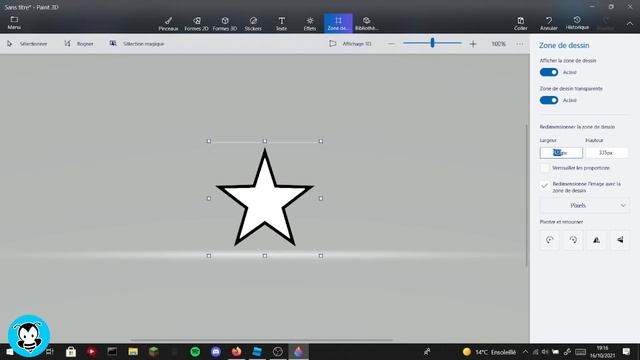
Task: Open the Stickers tool
Action: pos(253,24)
